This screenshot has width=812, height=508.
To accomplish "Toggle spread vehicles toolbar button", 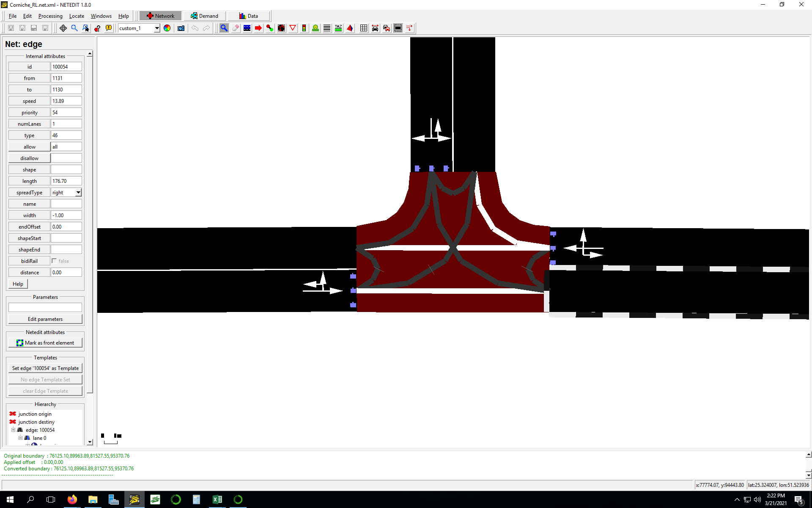I will pos(375,28).
